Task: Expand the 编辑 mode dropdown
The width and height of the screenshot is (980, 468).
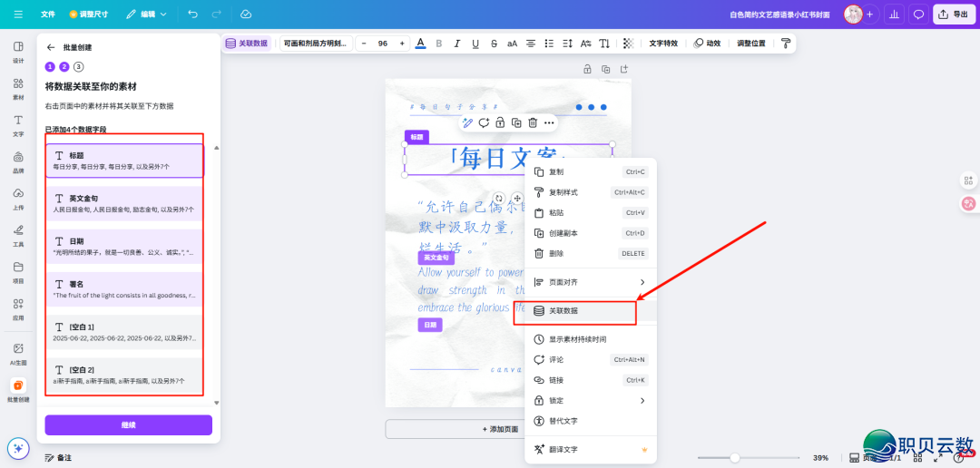Action: (146, 15)
